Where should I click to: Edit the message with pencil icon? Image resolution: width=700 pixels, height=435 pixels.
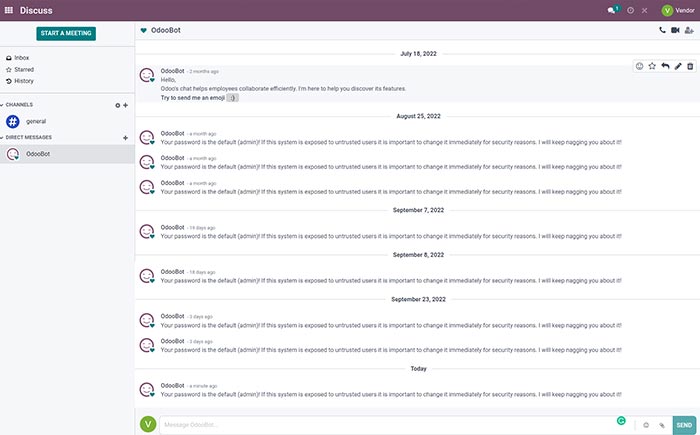coord(678,66)
